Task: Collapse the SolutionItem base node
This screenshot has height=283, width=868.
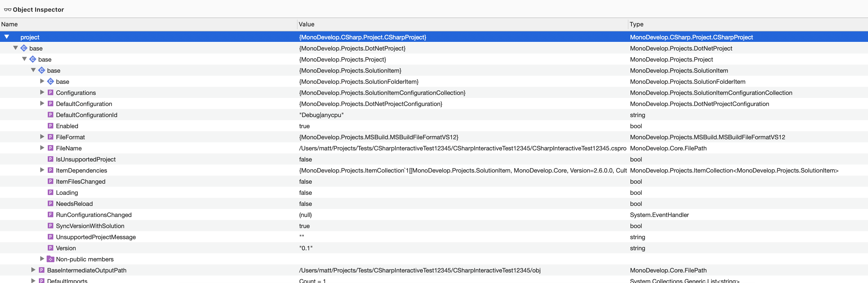Action: coord(33,70)
